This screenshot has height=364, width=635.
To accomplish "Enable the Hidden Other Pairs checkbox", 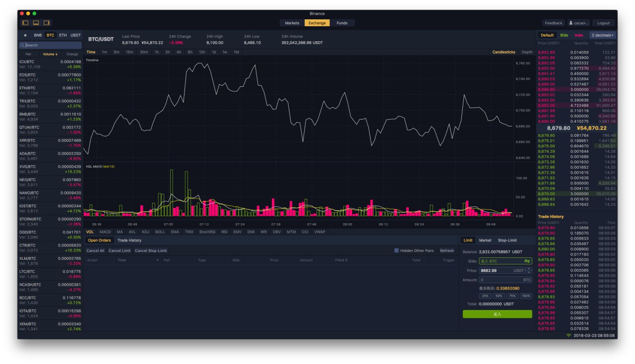I will tap(396, 250).
